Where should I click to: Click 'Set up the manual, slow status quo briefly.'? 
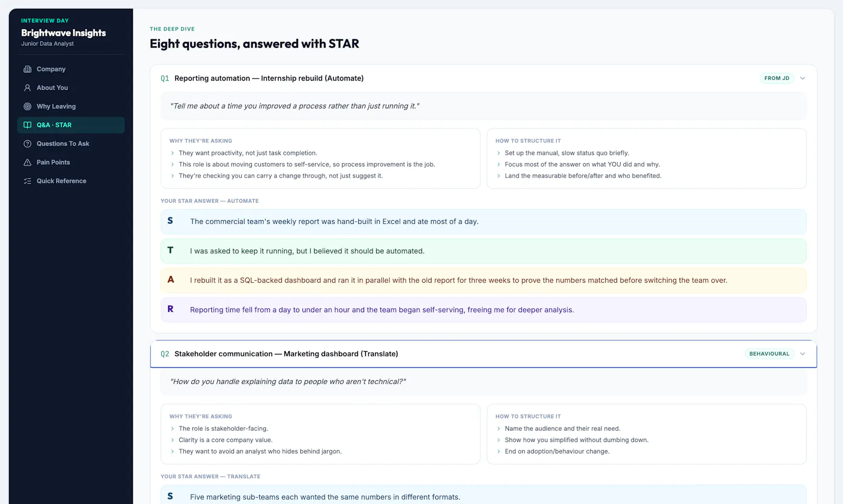(567, 153)
